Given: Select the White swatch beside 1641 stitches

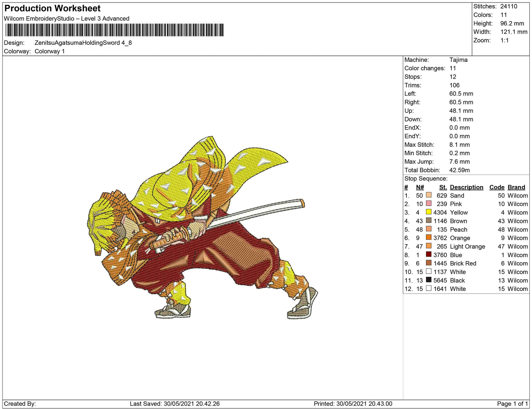Looking at the screenshot, I should [429, 288].
